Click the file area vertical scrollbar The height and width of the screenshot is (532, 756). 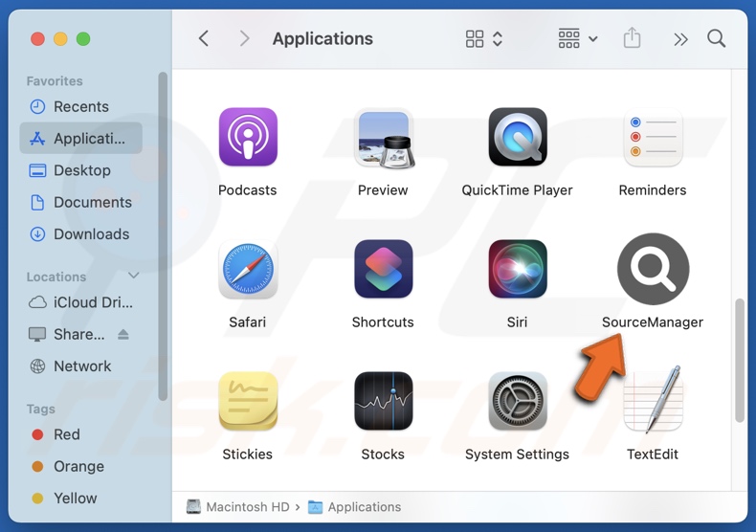tap(740, 361)
